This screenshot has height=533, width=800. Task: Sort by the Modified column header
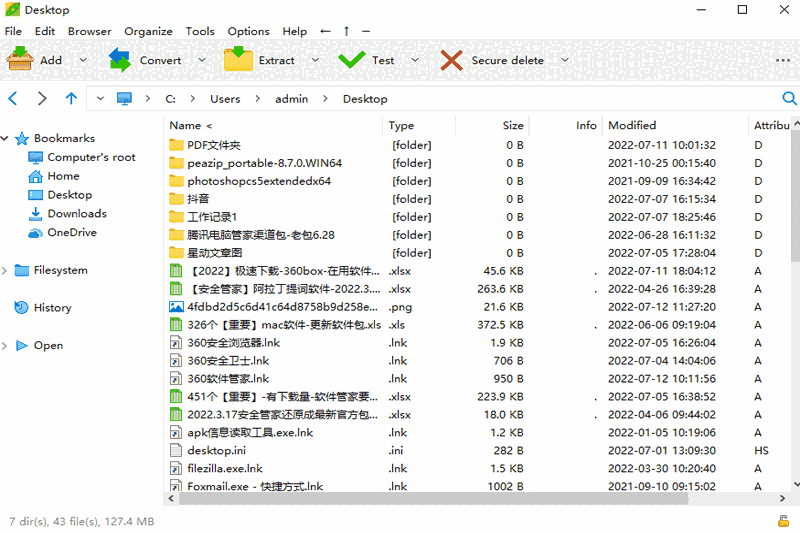click(632, 126)
